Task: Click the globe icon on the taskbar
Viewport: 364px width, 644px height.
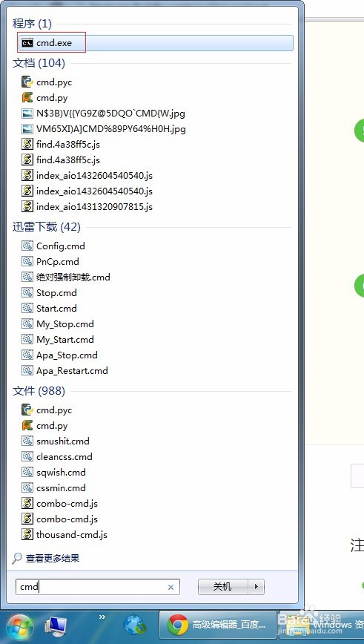Action: 136,627
